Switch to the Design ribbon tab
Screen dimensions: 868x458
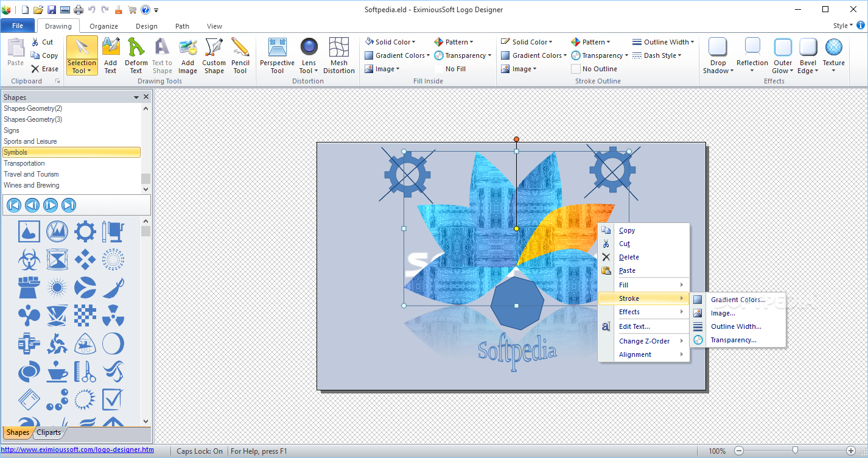146,26
